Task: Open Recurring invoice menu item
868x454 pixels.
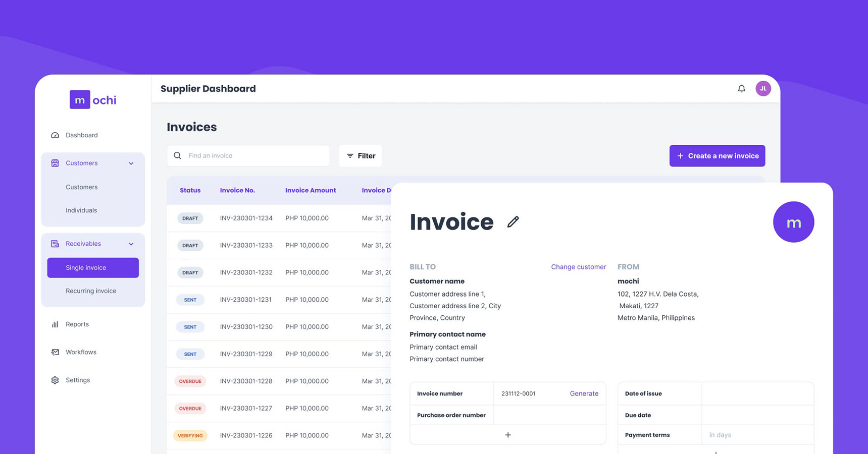Action: pos(91,291)
